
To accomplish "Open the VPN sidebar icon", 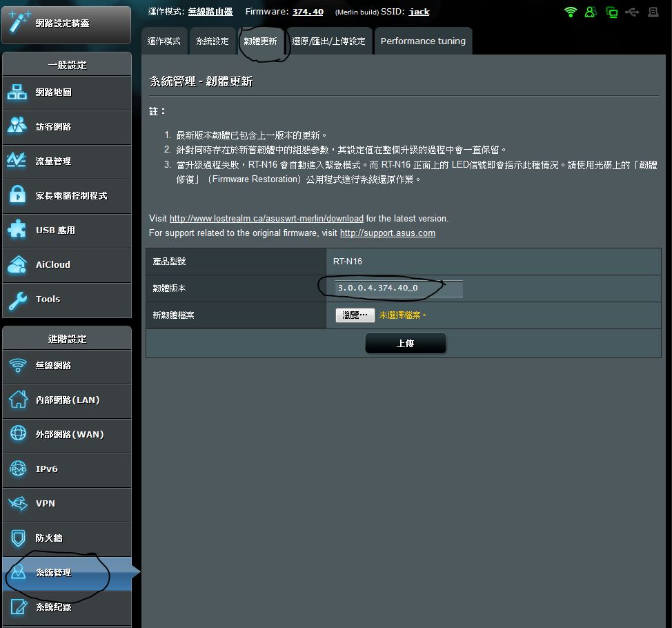I will point(17,504).
